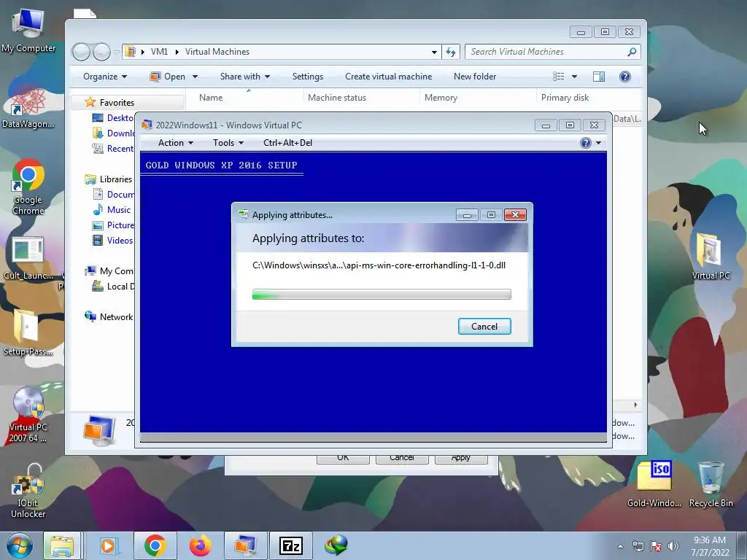Show hidden tray icons arrow

coord(620,546)
